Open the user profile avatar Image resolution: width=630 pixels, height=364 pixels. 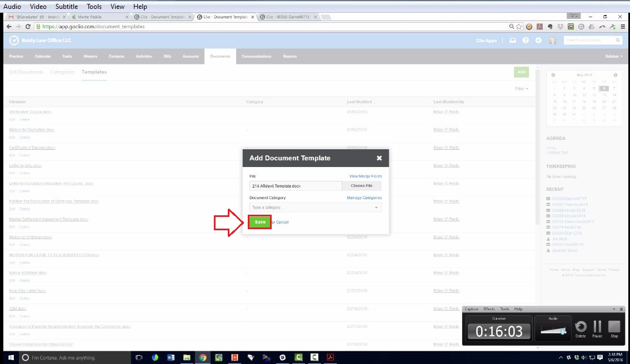coord(553,41)
